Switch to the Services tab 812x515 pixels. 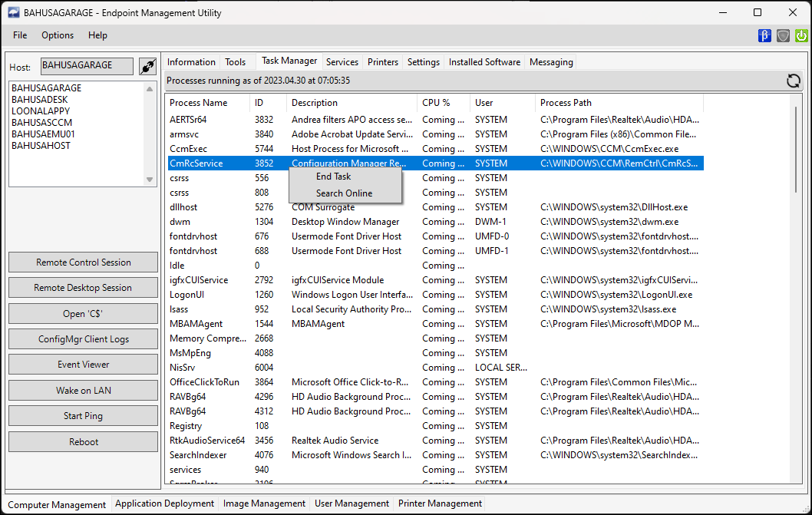tap(342, 62)
